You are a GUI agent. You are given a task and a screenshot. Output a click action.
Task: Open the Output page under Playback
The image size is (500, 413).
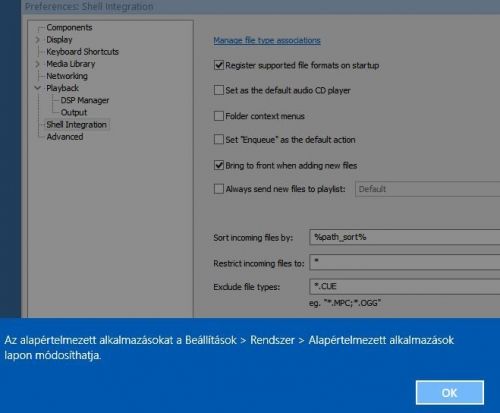(74, 112)
